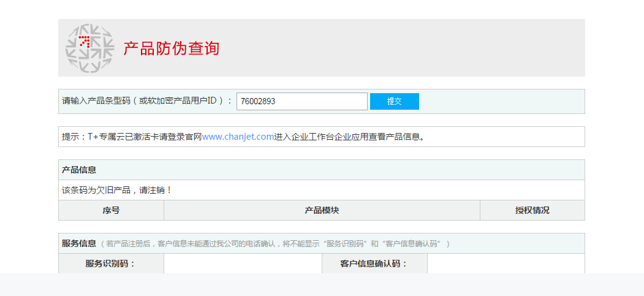Submit query with the 提交 button
This screenshot has width=644, height=296.
[394, 101]
